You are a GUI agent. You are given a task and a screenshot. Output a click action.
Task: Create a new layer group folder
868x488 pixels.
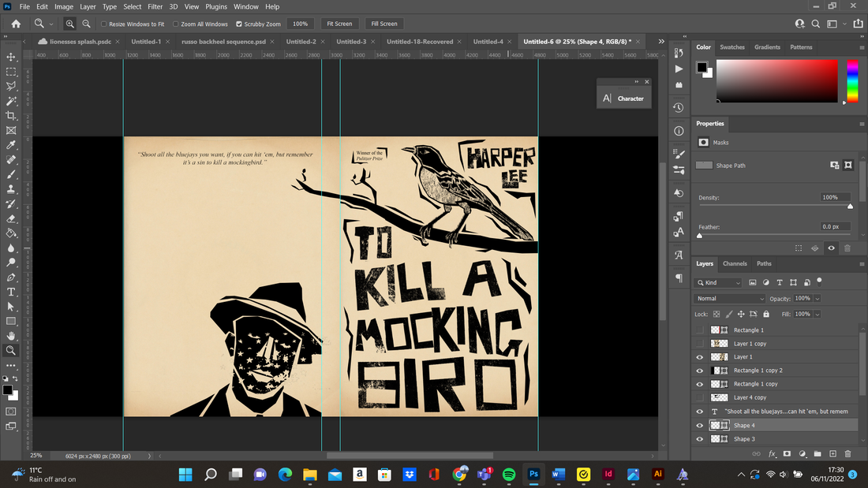coord(817,454)
